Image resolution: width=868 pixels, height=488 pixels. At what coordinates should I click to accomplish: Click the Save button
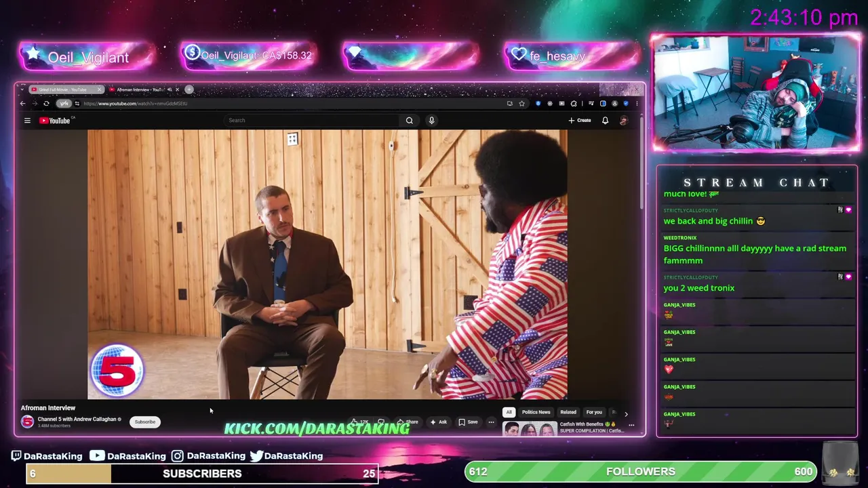click(x=468, y=422)
